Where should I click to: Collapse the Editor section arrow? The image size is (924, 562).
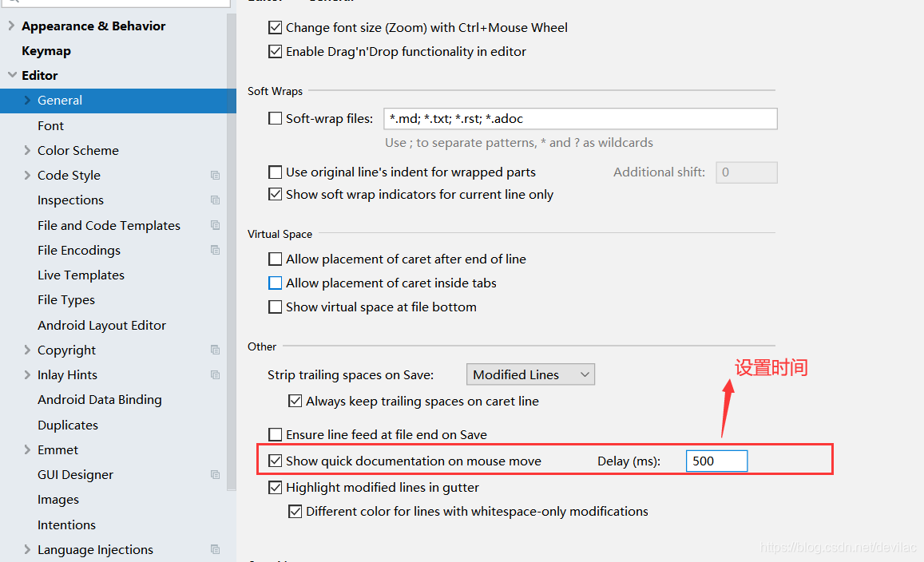click(12, 75)
